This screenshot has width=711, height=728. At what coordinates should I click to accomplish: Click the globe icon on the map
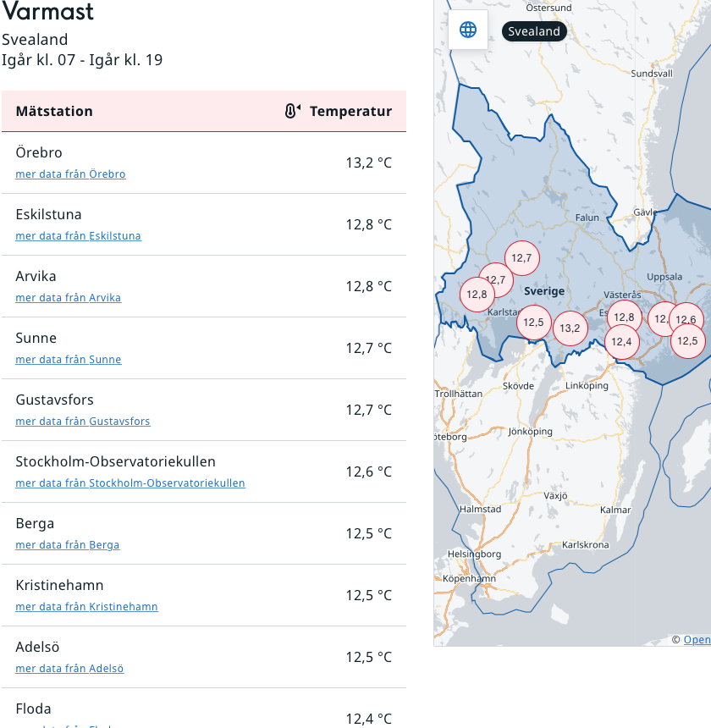click(468, 30)
